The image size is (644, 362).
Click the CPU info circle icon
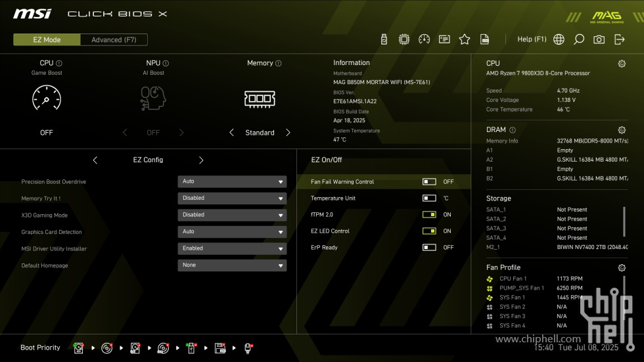[59, 63]
